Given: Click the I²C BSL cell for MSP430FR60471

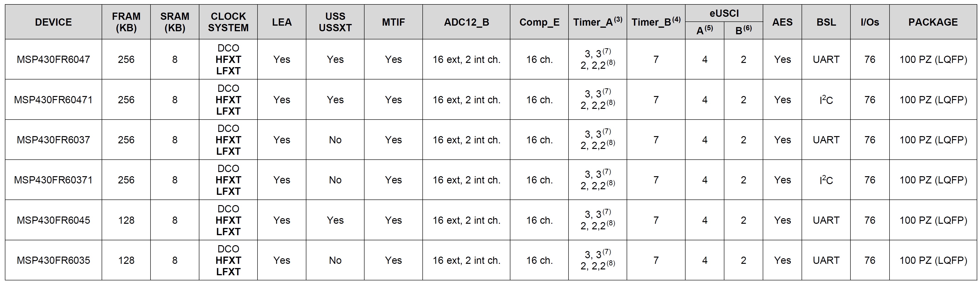Looking at the screenshot, I should point(826,100).
